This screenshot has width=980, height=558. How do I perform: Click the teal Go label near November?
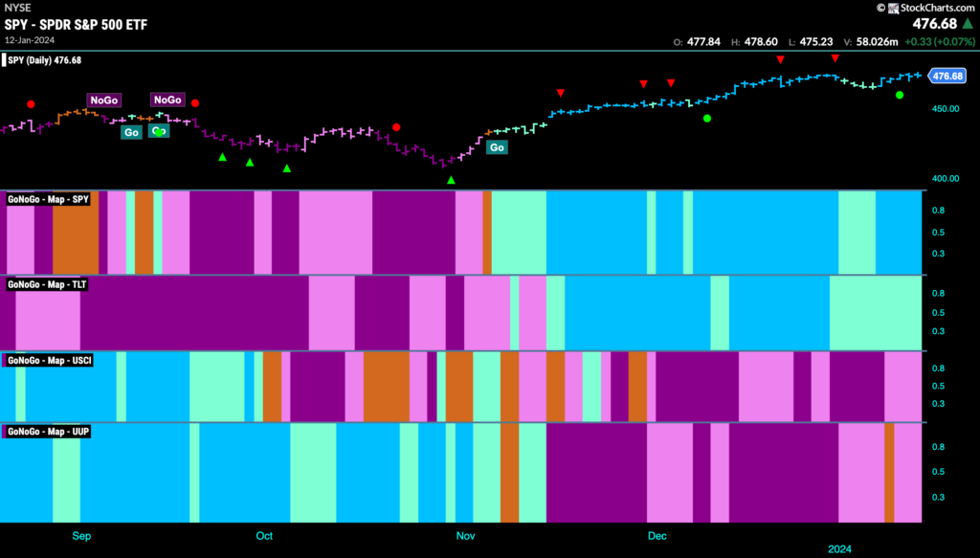click(497, 147)
